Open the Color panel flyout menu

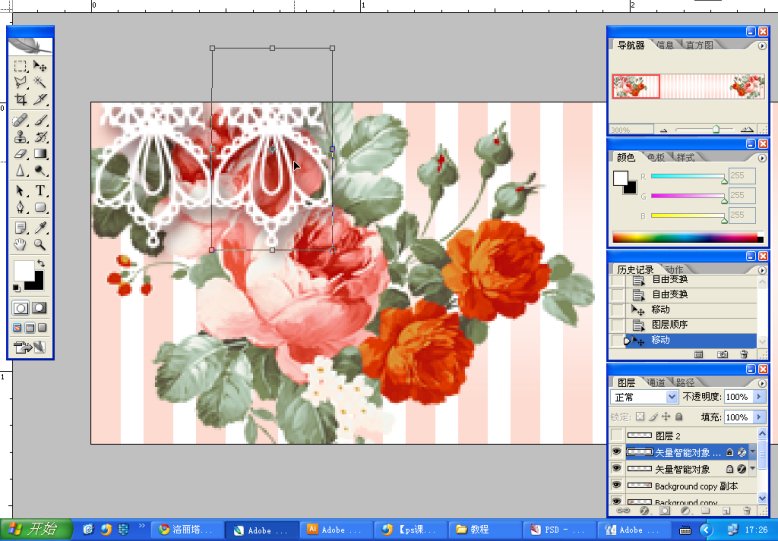(762, 158)
